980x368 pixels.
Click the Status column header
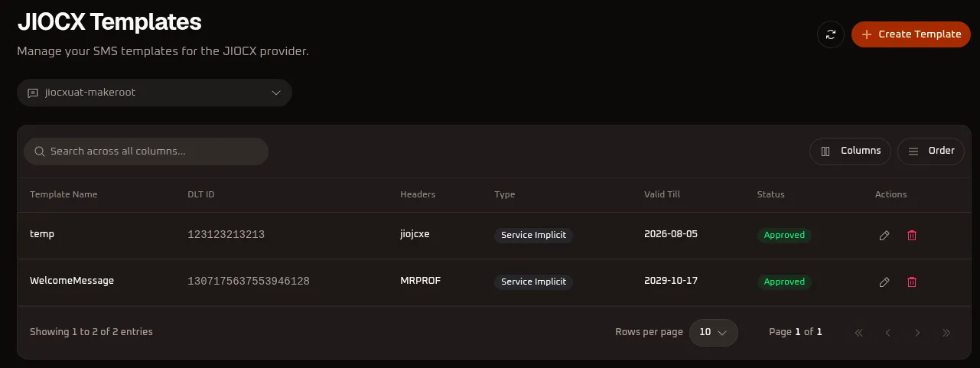click(x=771, y=194)
